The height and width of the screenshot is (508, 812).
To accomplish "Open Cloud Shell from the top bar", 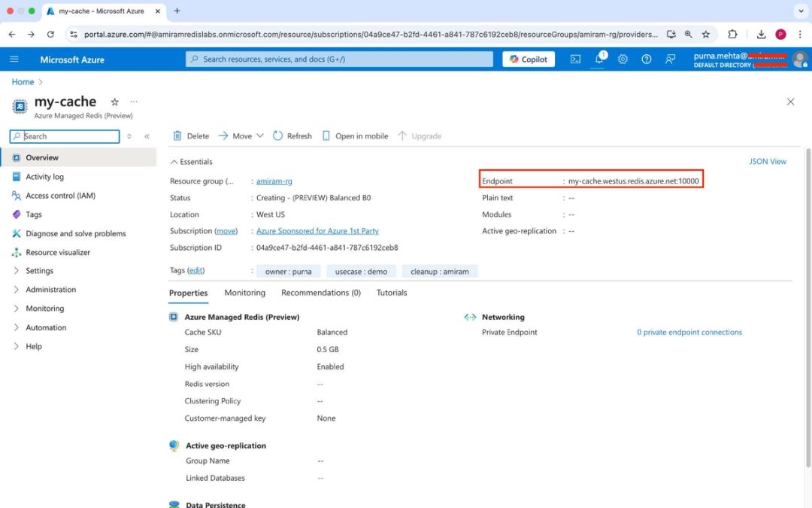I will pos(575,59).
